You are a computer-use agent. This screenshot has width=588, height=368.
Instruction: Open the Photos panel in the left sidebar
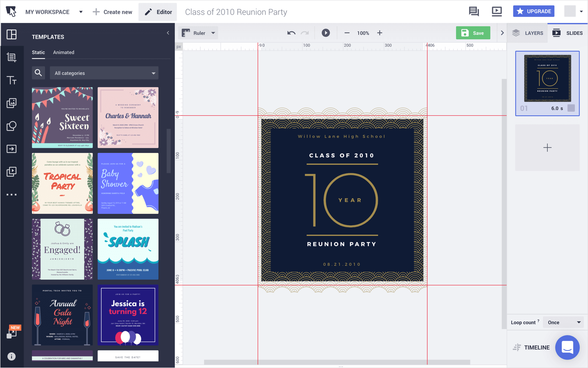(x=12, y=103)
